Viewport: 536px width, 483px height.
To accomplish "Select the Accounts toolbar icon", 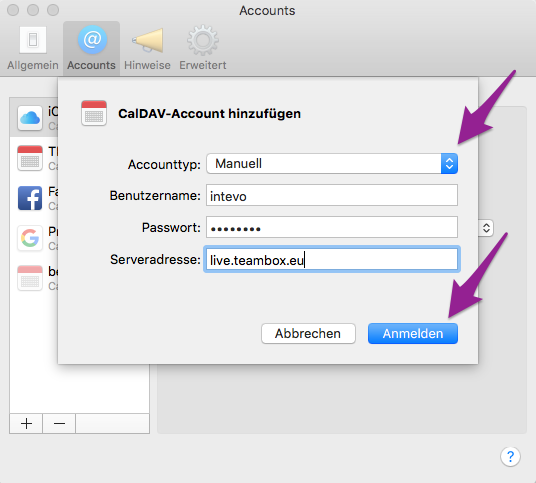I will tap(91, 48).
